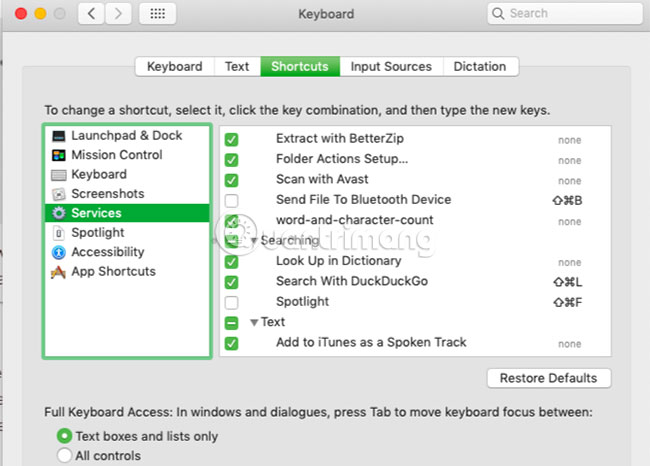The image size is (650, 466).
Task: Collapse the Text section triangle
Action: click(254, 322)
